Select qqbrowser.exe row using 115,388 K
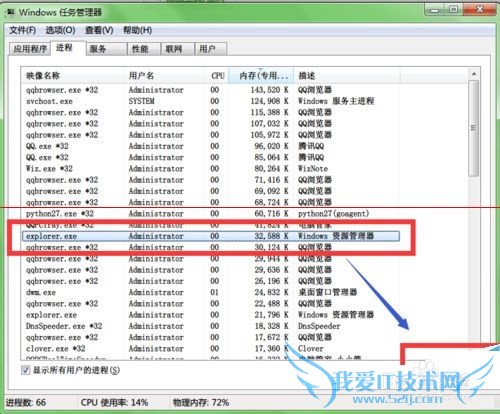 point(211,112)
